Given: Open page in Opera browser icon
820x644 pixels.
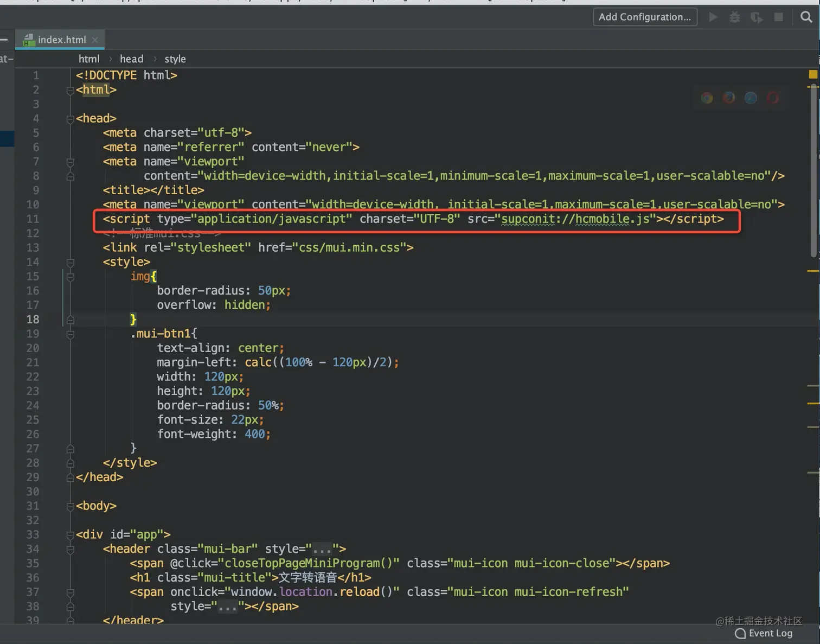Looking at the screenshot, I should [x=773, y=98].
